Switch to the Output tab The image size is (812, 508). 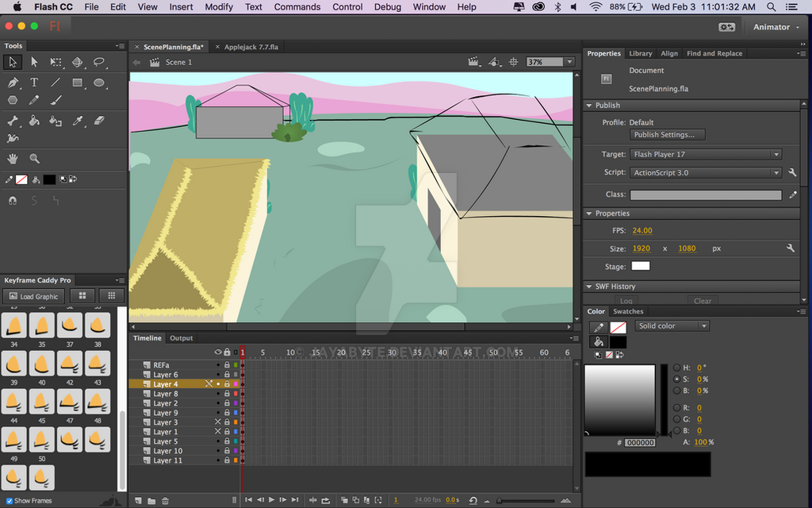pos(182,338)
